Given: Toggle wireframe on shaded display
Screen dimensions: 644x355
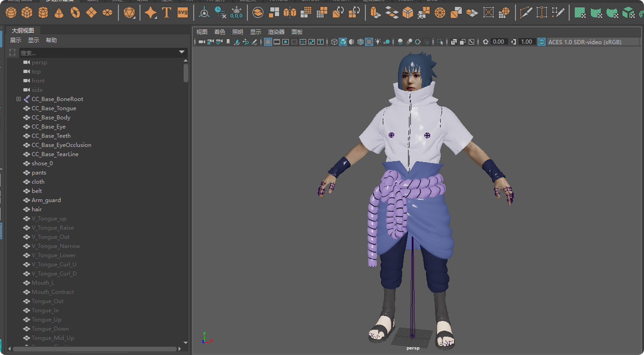Looking at the screenshot, I should 360,42.
